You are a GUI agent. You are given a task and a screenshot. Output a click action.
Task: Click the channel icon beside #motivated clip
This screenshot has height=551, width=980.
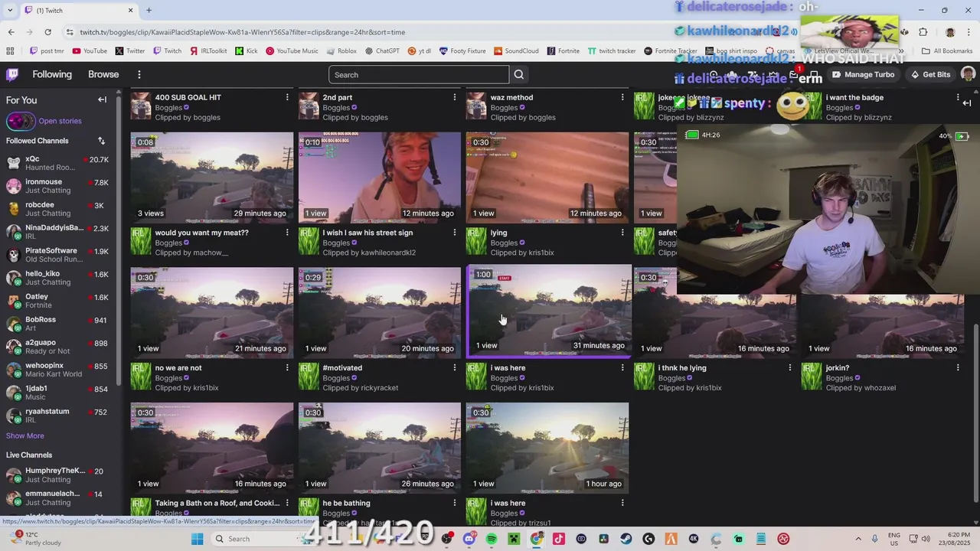click(x=309, y=377)
